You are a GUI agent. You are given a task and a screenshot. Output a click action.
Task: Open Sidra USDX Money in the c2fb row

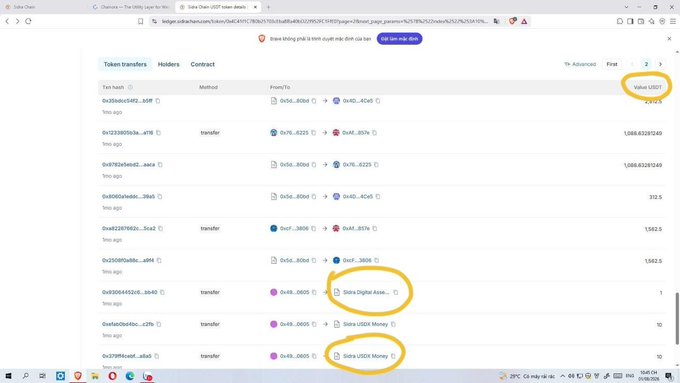click(x=365, y=324)
